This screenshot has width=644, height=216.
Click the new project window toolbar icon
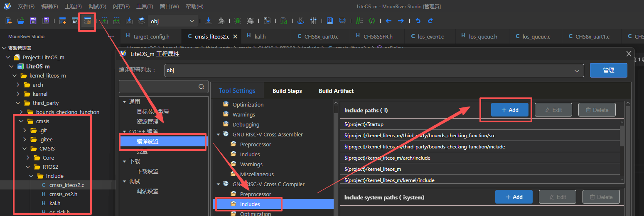click(63, 21)
